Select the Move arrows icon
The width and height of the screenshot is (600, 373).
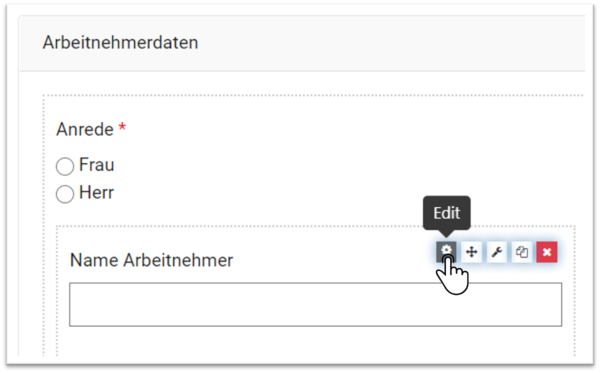471,252
